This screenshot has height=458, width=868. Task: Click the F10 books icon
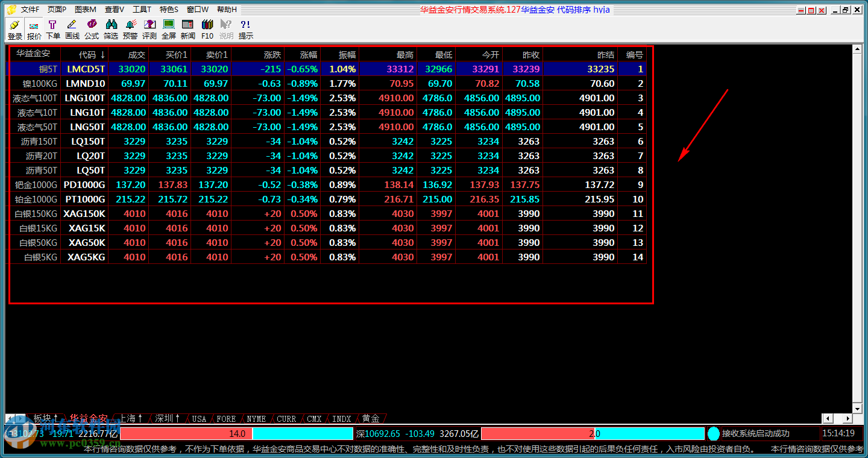[207, 30]
